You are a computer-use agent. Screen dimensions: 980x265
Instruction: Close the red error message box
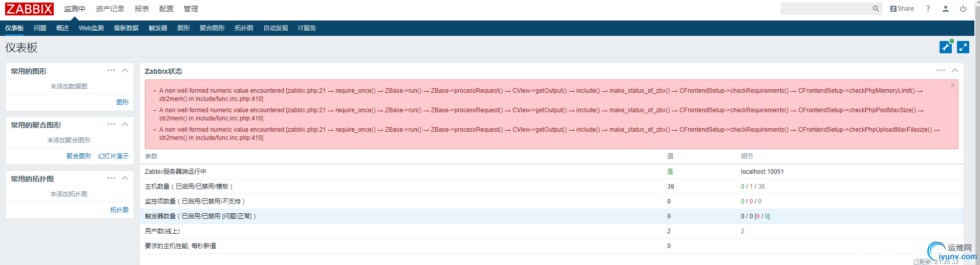tap(953, 85)
